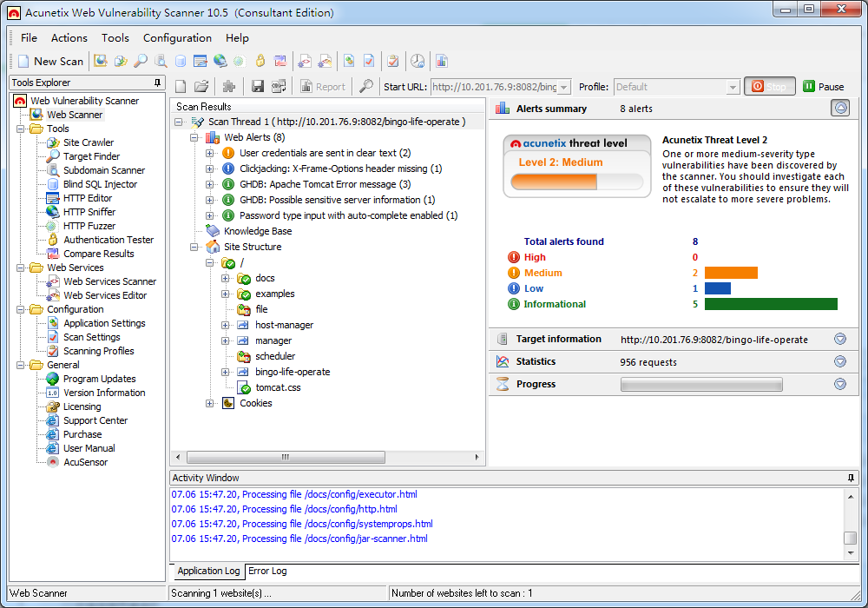Switch to the Error Log tab
The image size is (868, 608).
coord(267,571)
